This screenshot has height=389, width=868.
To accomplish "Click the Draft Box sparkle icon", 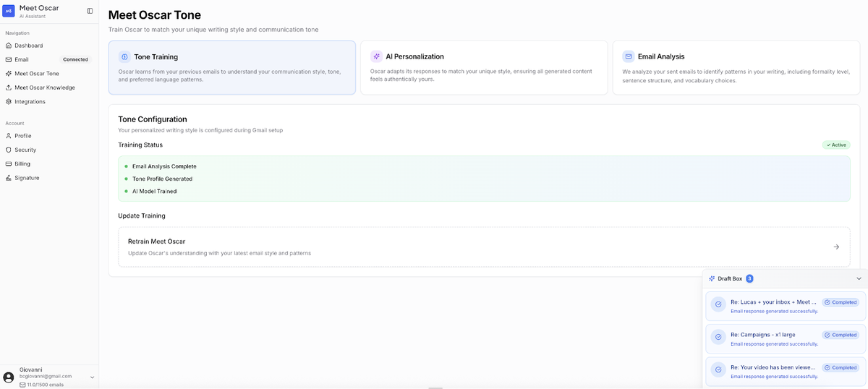I will tap(712, 278).
